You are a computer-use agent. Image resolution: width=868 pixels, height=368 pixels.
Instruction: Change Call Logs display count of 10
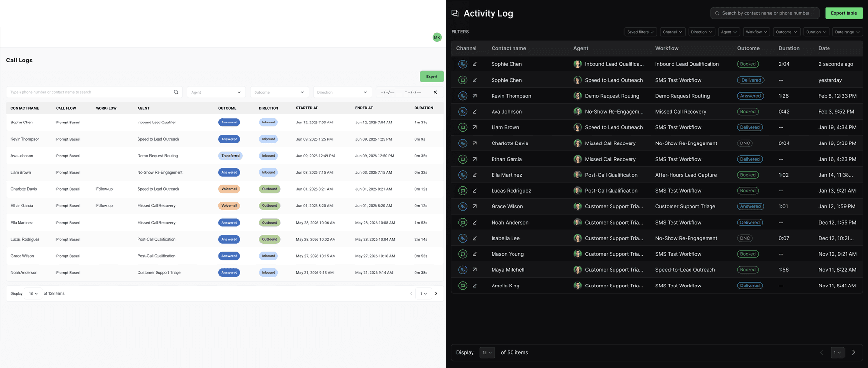click(33, 294)
